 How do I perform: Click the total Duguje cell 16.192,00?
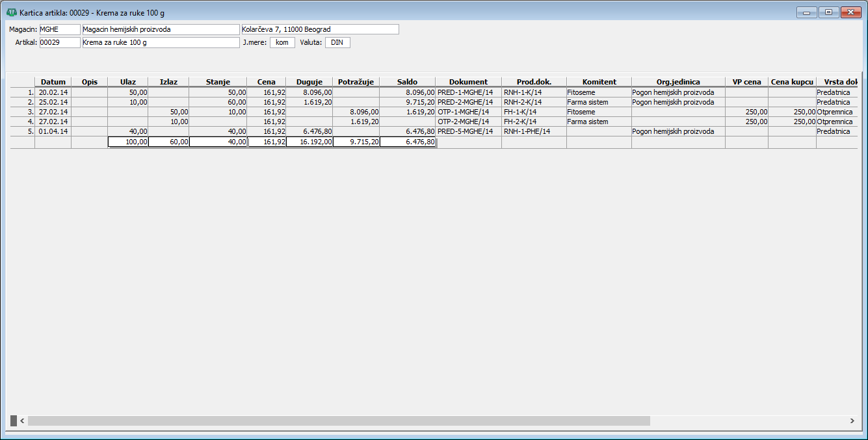point(309,142)
